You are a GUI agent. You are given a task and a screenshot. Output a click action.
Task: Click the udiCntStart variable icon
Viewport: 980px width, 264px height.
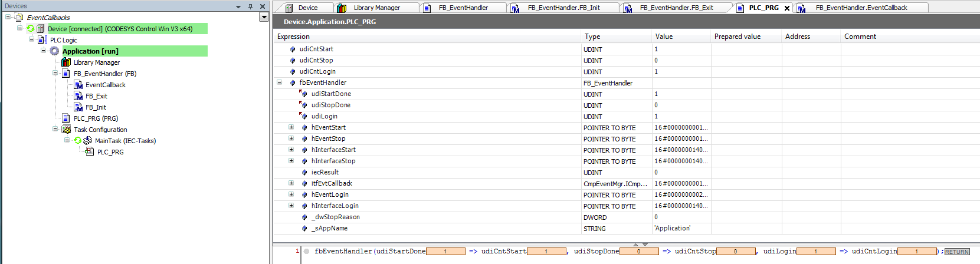click(293, 49)
